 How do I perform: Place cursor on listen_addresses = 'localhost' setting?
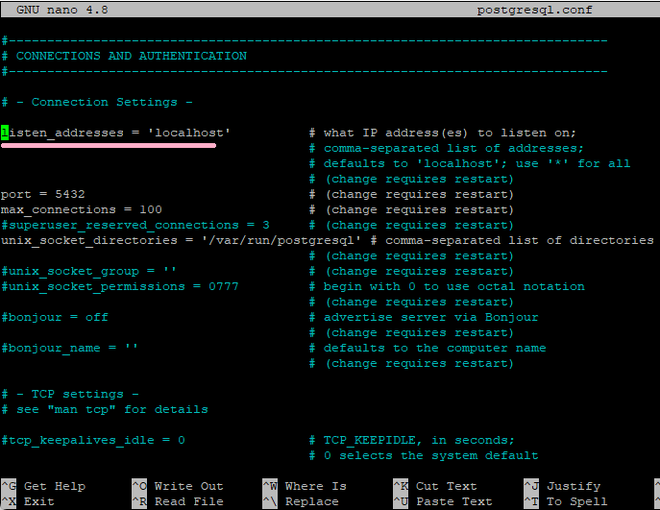coord(116,133)
